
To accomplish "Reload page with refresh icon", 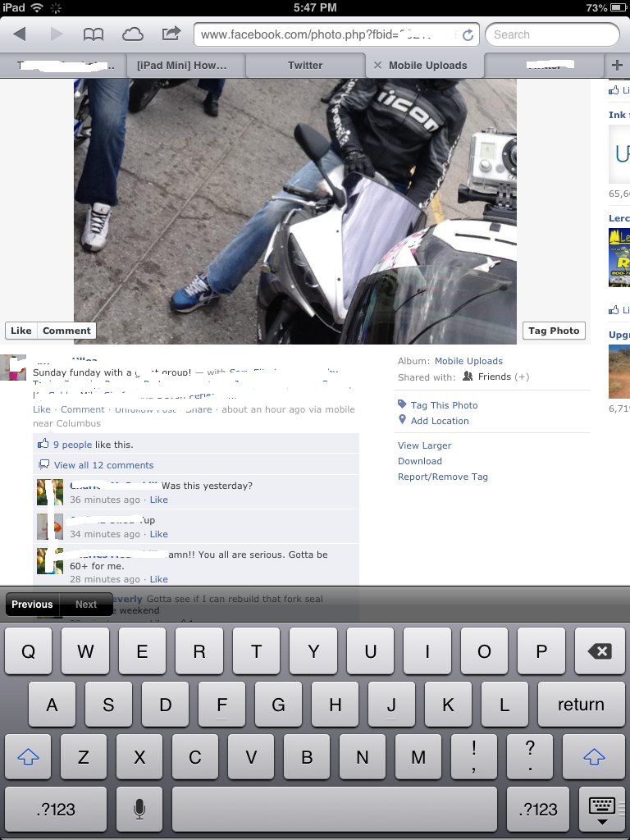I will (x=468, y=34).
